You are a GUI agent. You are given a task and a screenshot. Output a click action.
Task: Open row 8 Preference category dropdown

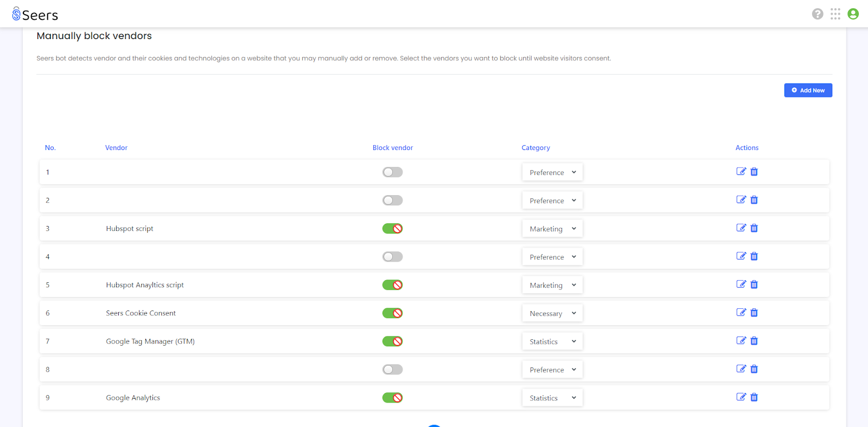coord(552,370)
